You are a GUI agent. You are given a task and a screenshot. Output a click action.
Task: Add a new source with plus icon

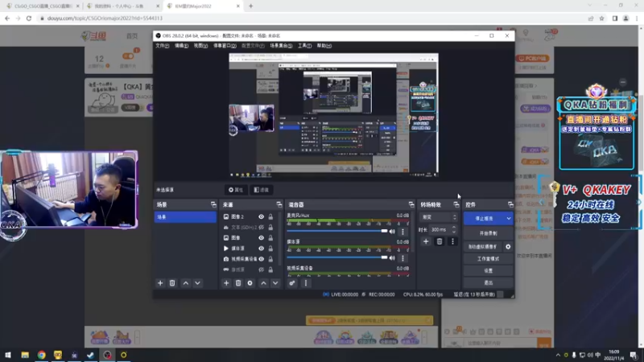point(226,283)
